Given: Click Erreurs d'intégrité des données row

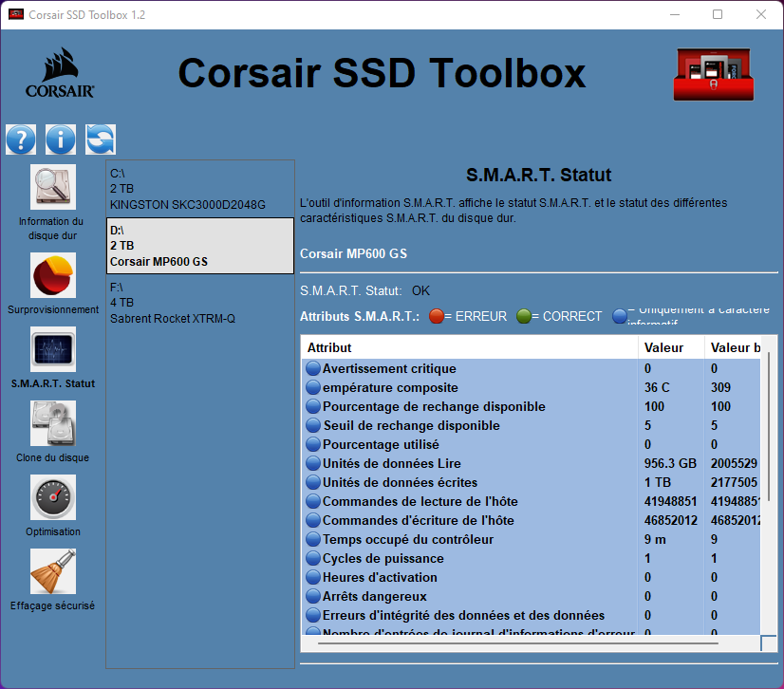Looking at the screenshot, I should pyautogui.click(x=531, y=616).
